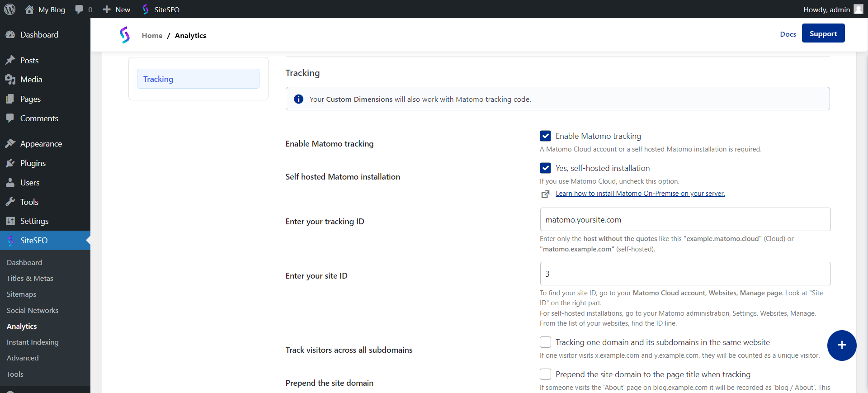Click the blue floating plus button
Viewport: 868px width, 393px height.
click(x=842, y=346)
